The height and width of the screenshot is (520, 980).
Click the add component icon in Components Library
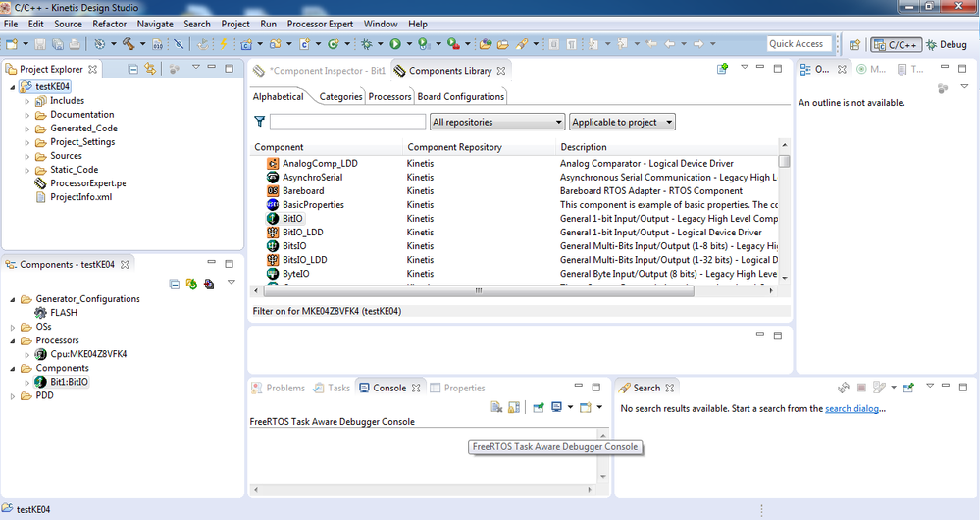(x=723, y=69)
